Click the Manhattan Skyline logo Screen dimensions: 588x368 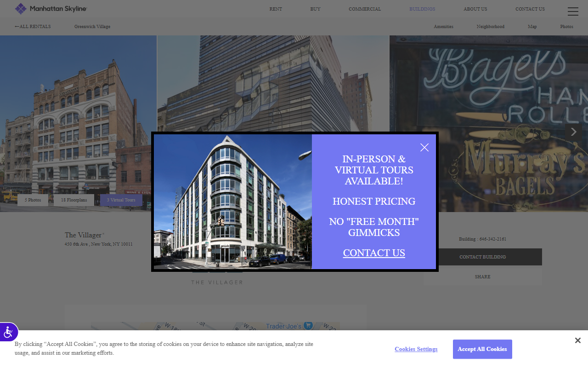[x=51, y=9]
